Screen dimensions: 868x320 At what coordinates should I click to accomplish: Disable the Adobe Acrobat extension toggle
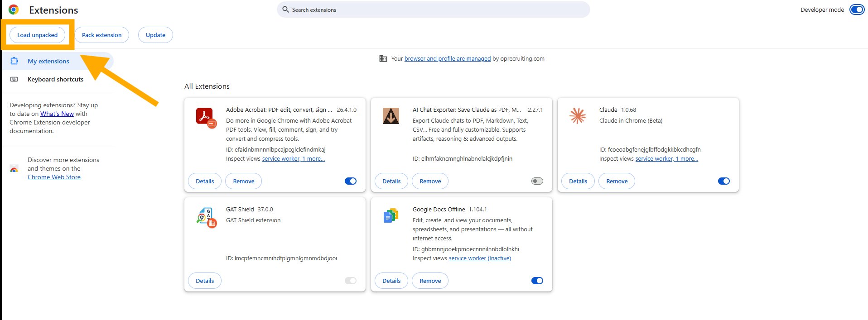(x=351, y=181)
